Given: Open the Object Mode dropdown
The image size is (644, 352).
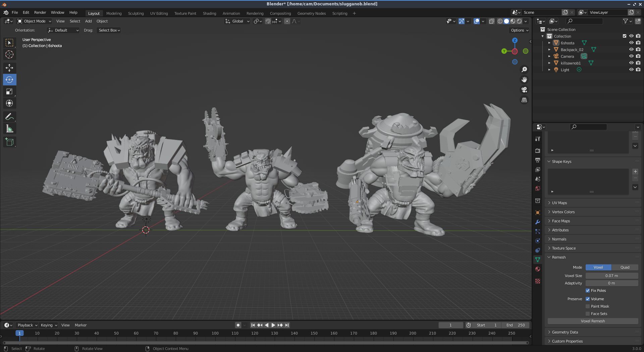Looking at the screenshot, I should [x=34, y=21].
